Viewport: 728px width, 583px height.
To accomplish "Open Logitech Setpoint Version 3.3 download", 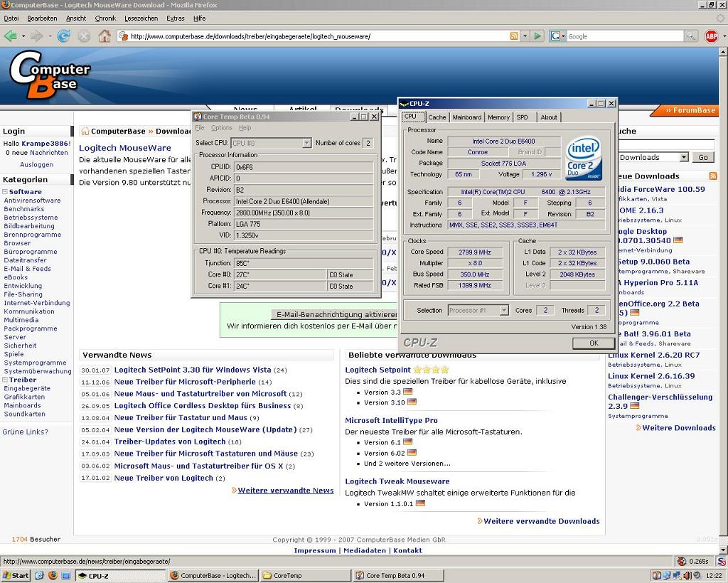I will tap(382, 392).
